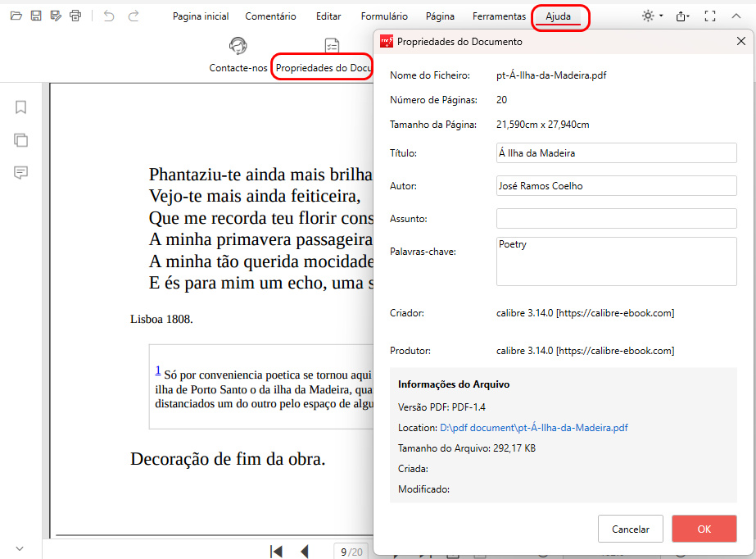Click the Print icon
The image size is (756, 559).
tap(75, 16)
